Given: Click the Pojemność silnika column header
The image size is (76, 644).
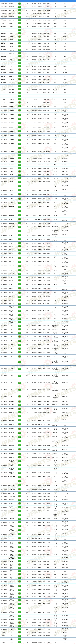Looking at the screenshot, I should pos(27,1).
